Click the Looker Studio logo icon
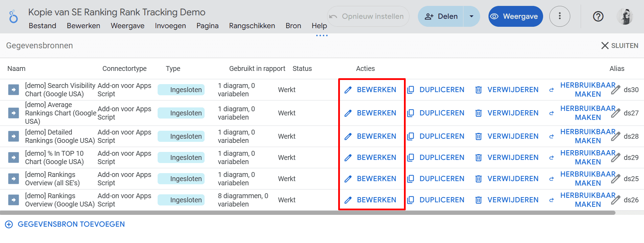 tap(13, 16)
